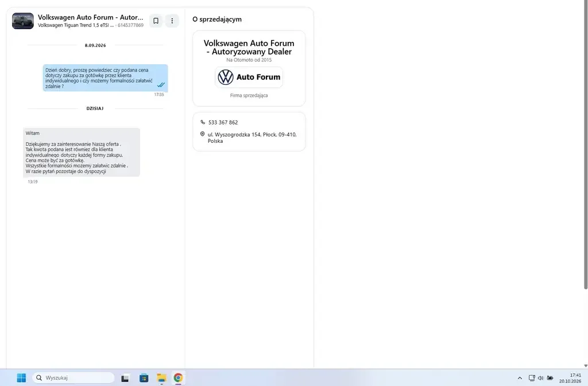Open the three-dot conversation options menu

(x=172, y=21)
